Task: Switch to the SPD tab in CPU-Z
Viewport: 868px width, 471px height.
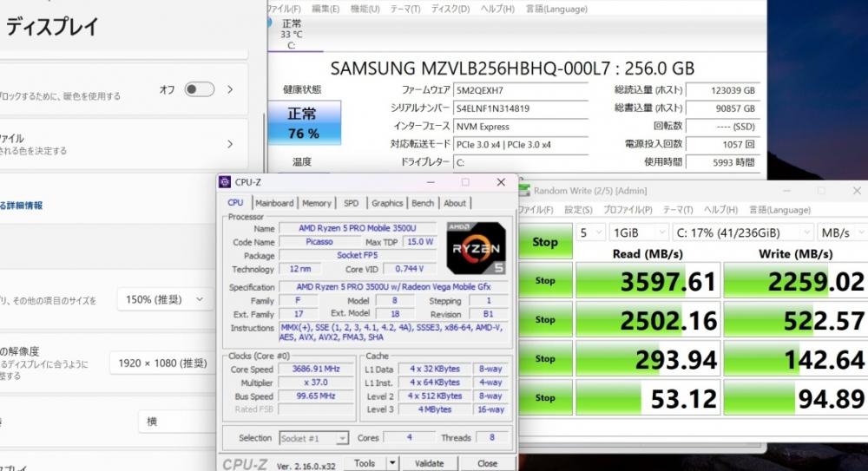Action: (351, 203)
